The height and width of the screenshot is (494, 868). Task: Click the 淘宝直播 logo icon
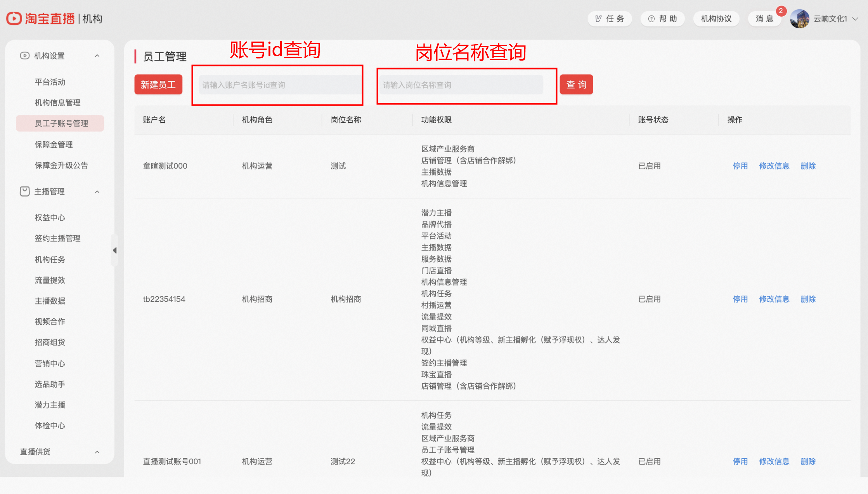(x=14, y=18)
